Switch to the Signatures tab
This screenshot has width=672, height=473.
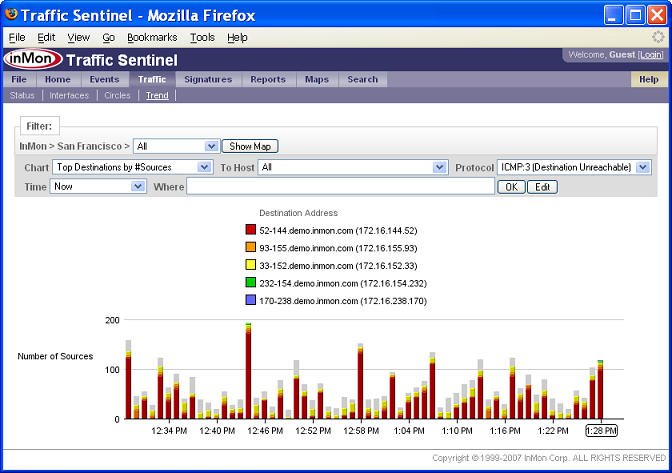point(208,79)
